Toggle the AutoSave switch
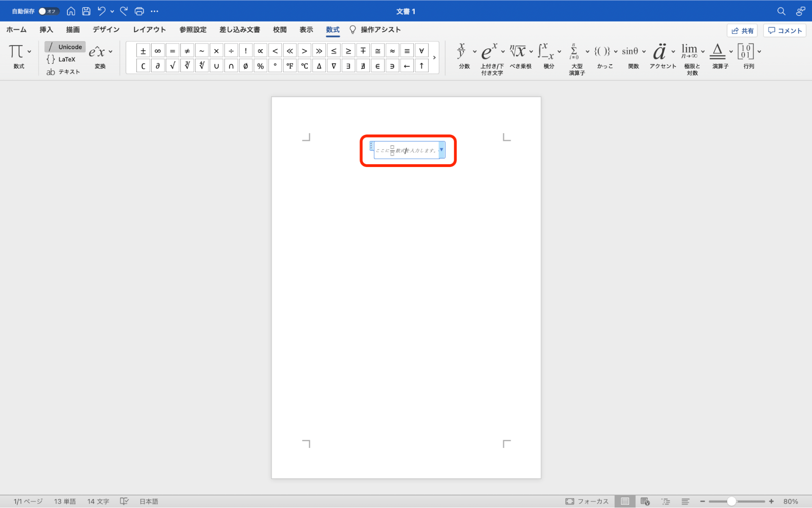The height and width of the screenshot is (508, 812). [x=49, y=11]
